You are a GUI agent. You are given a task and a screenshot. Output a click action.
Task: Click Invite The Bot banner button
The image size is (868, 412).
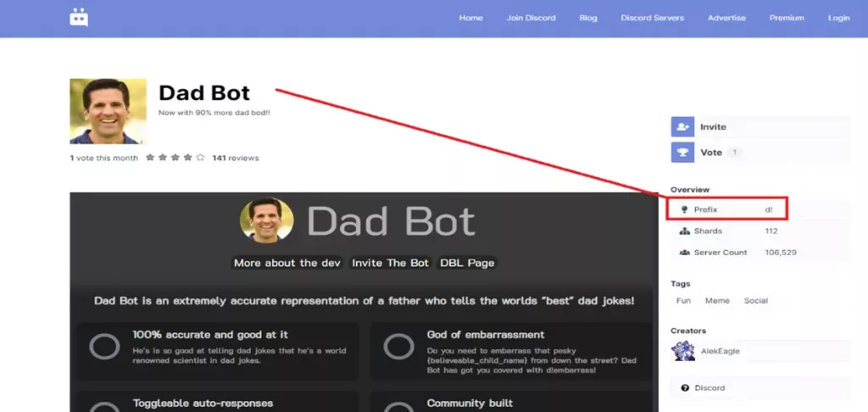click(x=390, y=263)
